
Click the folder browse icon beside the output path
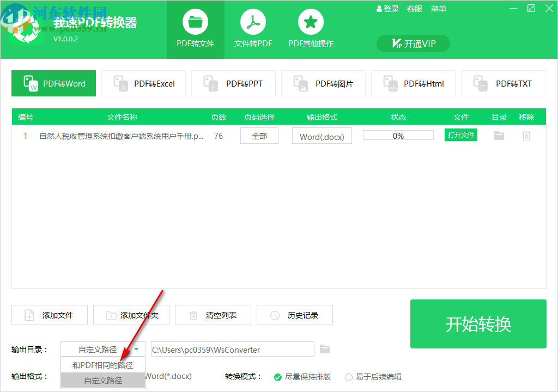(x=325, y=349)
